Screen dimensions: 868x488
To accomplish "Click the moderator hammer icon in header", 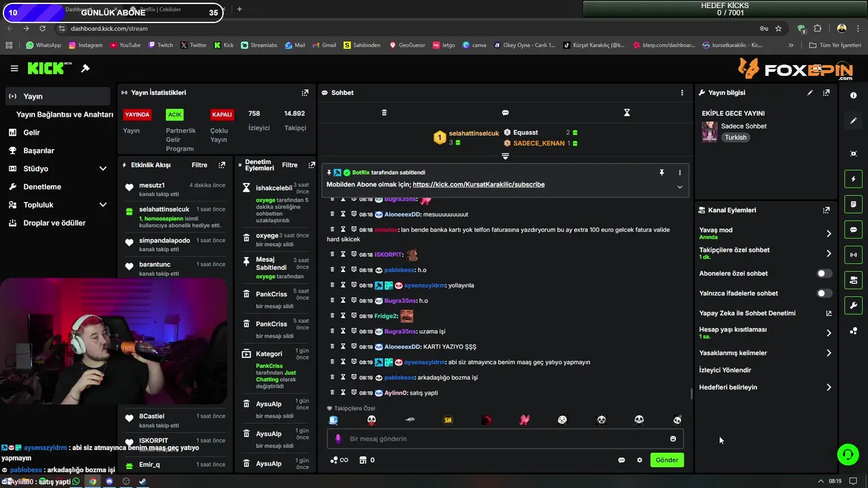I will (85, 68).
